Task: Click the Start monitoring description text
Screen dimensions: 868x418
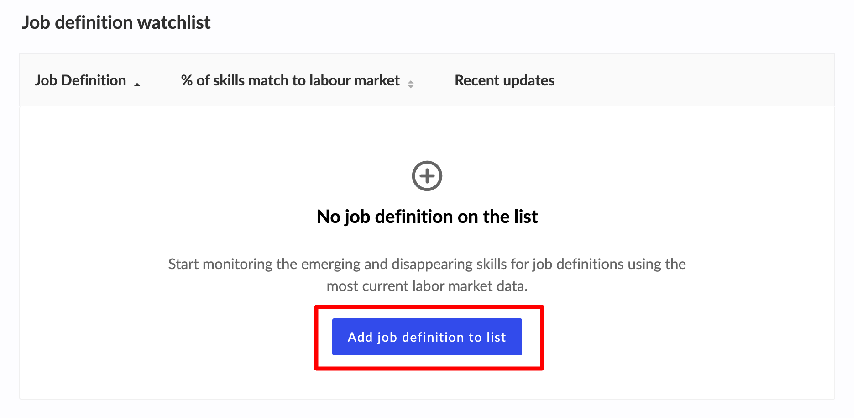Action: coord(427,275)
